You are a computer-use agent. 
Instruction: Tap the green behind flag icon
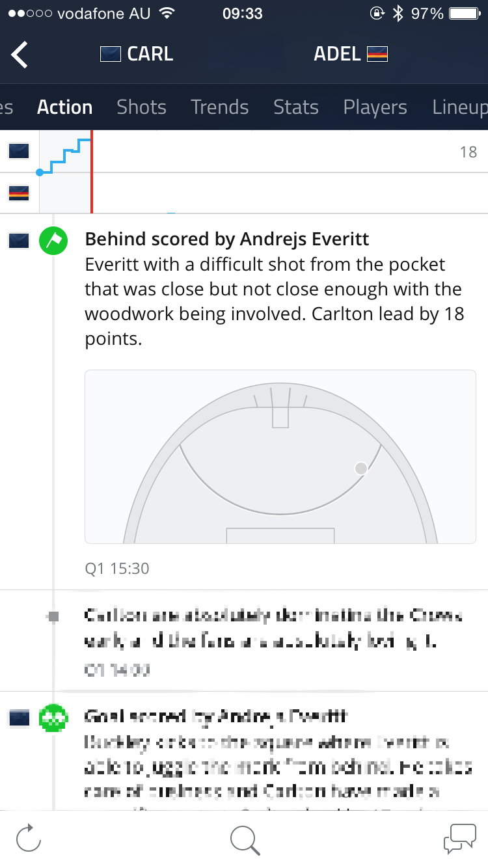pos(53,241)
